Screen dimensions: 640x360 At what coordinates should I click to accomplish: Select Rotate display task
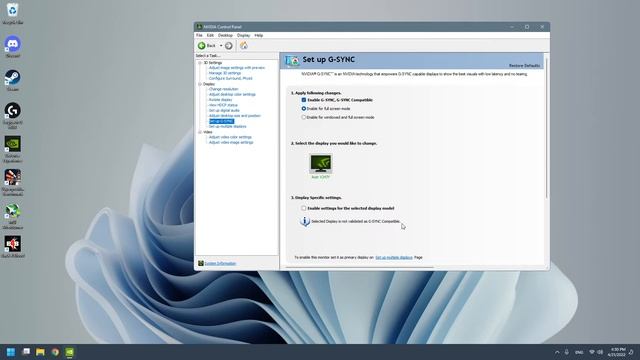point(220,100)
